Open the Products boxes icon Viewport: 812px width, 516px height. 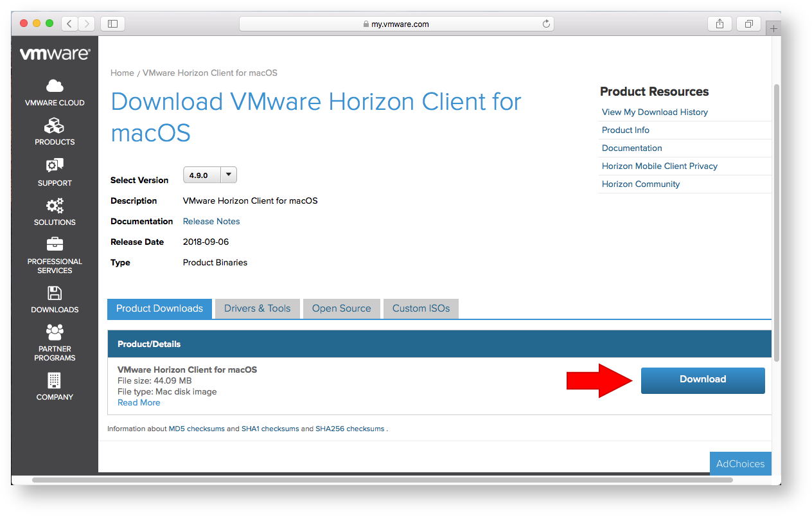pyautogui.click(x=55, y=125)
